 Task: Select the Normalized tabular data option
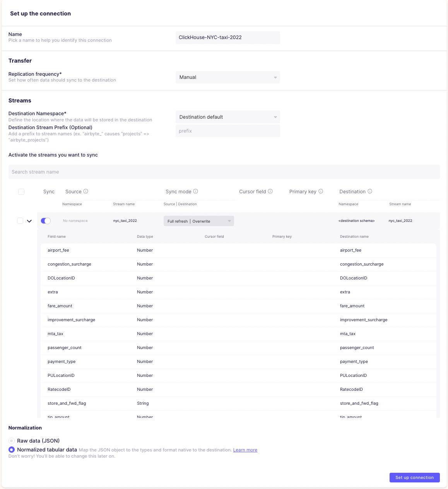point(11,450)
